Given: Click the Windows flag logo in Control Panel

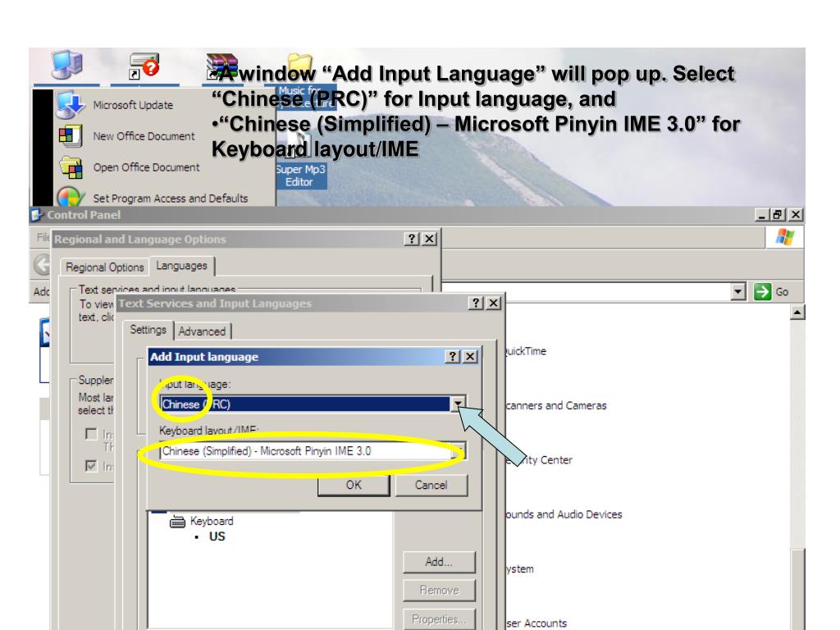Looking at the screenshot, I should pos(785,237).
